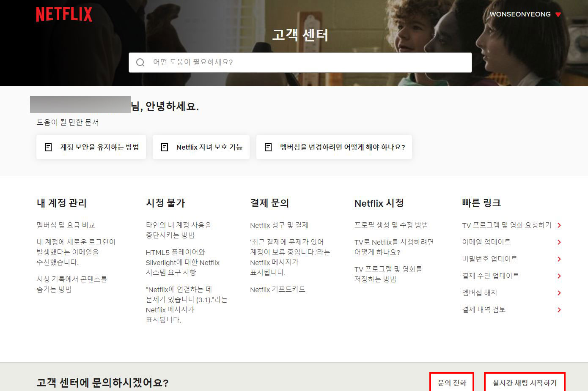
Task: Click the arrow next to TV 프로그램 및 영화 요청하기
Action: [x=559, y=225]
